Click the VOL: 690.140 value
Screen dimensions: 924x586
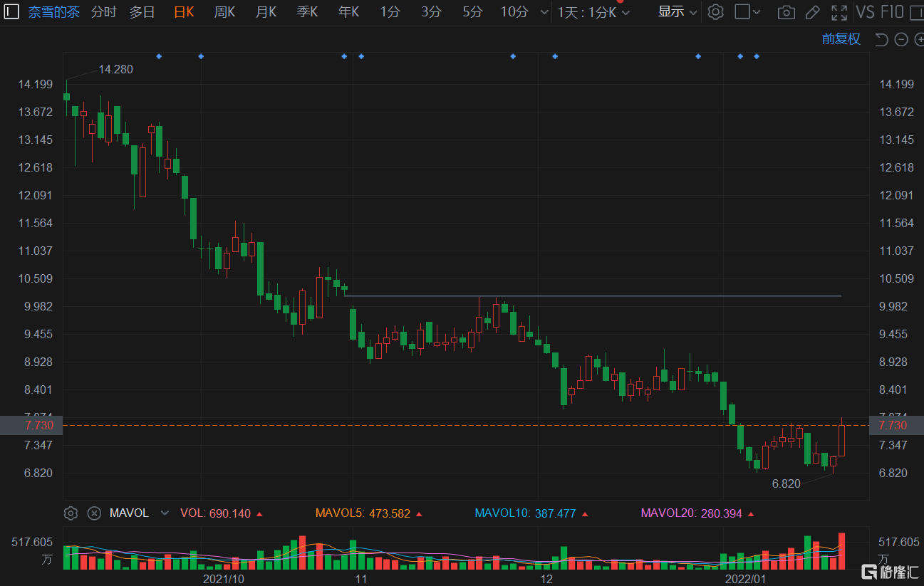(x=216, y=513)
